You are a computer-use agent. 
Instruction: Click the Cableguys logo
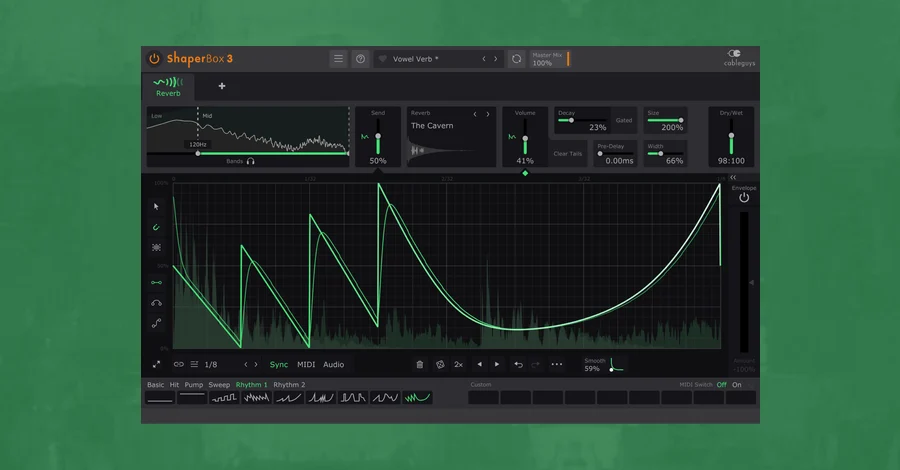coord(739,58)
